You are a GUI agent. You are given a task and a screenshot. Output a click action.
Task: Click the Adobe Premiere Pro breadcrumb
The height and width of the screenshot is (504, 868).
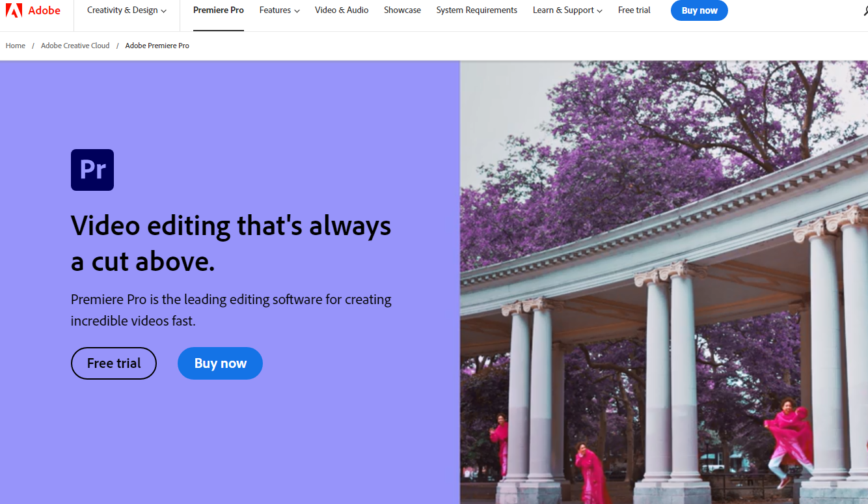(157, 46)
